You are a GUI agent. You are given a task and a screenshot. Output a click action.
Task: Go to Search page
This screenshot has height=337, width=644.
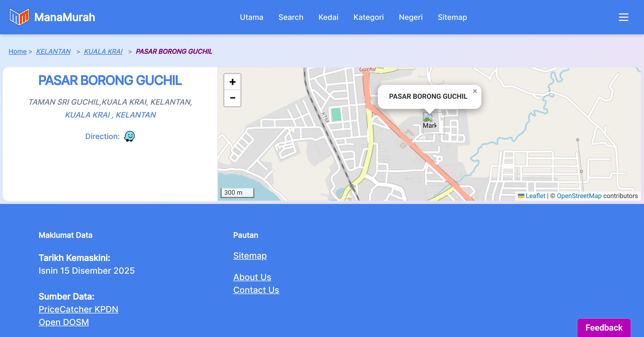[291, 17]
